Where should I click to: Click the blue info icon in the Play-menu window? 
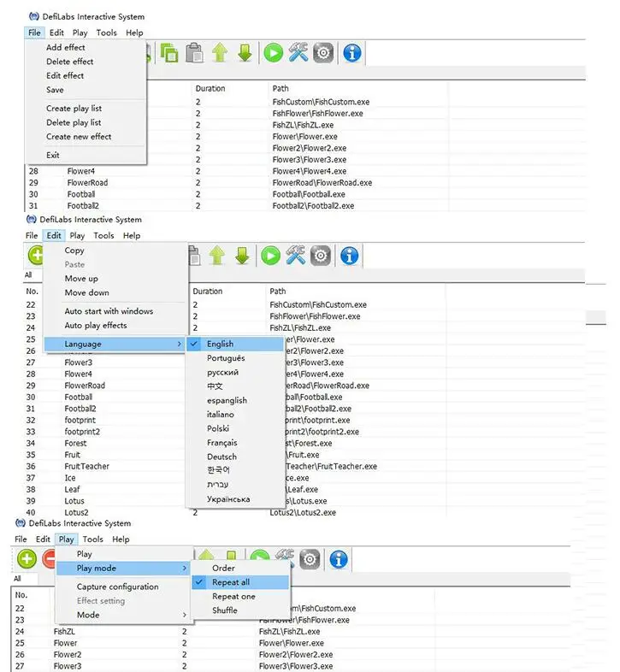point(339,559)
